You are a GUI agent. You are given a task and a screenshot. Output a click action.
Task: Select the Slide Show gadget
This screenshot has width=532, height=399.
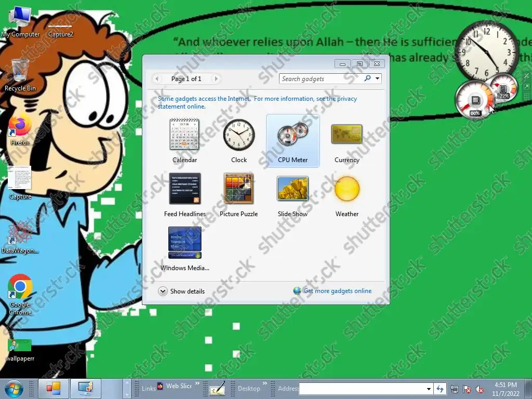click(x=293, y=195)
